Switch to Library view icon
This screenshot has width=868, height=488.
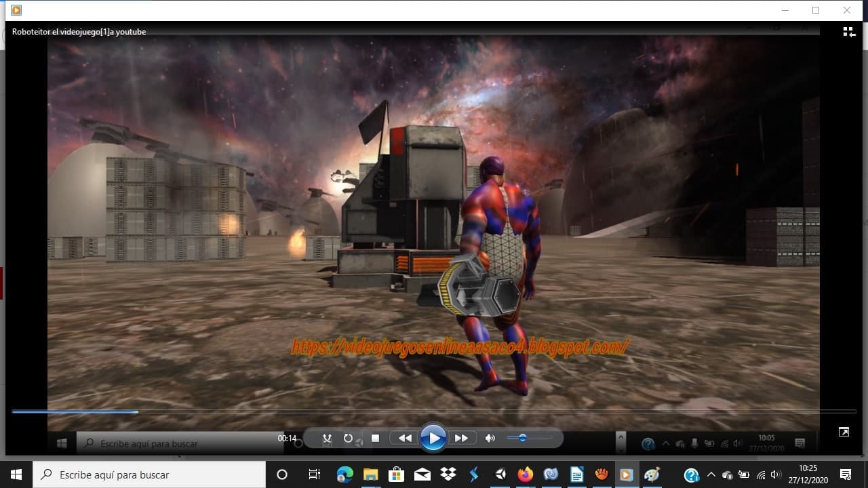tap(849, 32)
